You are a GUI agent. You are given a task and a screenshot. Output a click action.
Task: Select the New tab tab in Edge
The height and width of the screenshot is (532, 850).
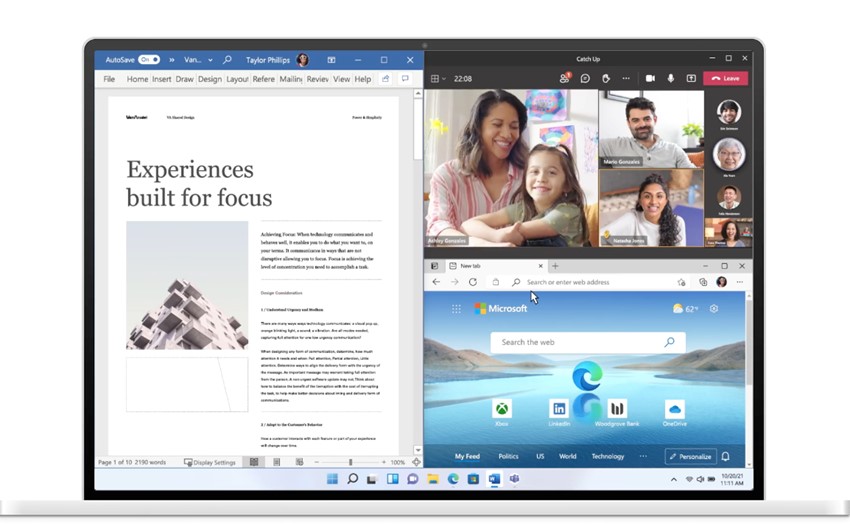point(491,266)
